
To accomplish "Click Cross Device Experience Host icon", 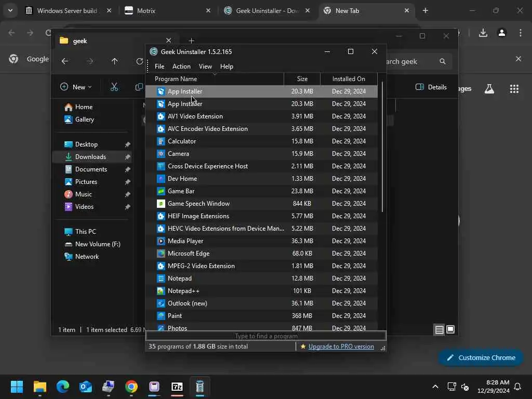I will (161, 166).
